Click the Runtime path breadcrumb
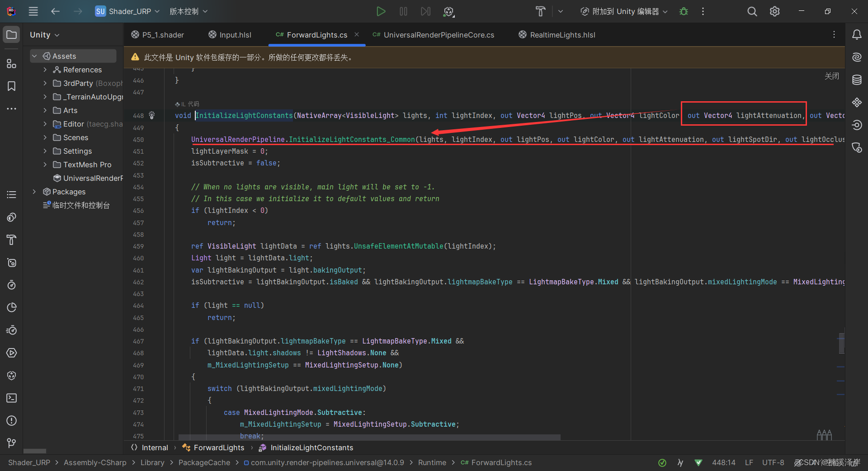Screen dimensions: 868x471 [432, 462]
